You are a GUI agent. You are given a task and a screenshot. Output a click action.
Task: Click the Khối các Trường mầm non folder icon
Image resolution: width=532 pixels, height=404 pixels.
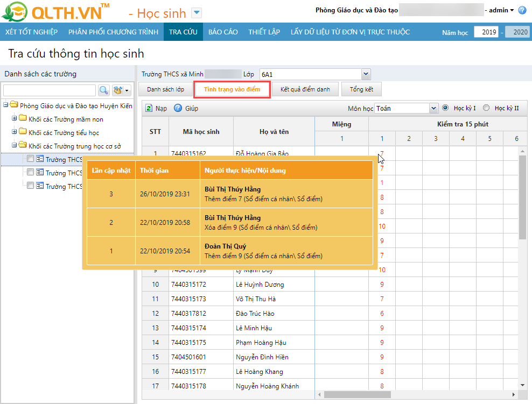(x=23, y=119)
